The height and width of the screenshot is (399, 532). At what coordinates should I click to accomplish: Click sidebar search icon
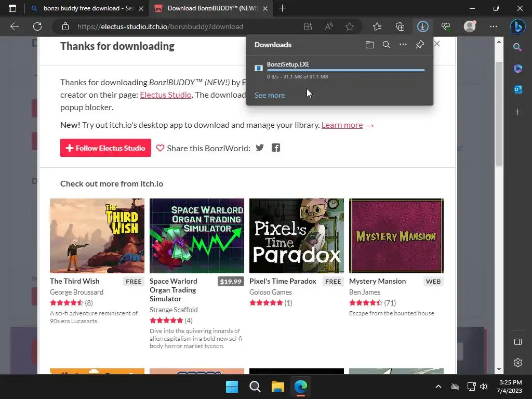coord(517,47)
